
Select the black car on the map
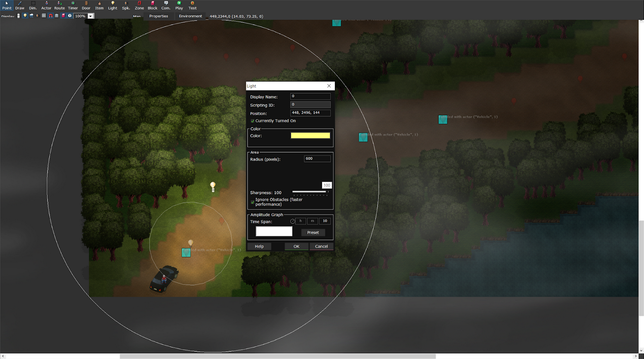click(164, 279)
